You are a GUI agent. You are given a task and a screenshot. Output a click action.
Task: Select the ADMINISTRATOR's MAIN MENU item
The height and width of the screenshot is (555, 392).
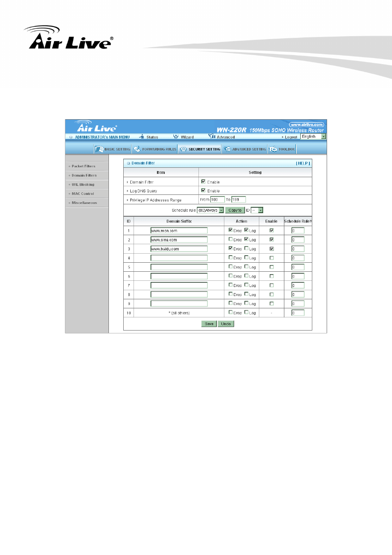point(102,137)
